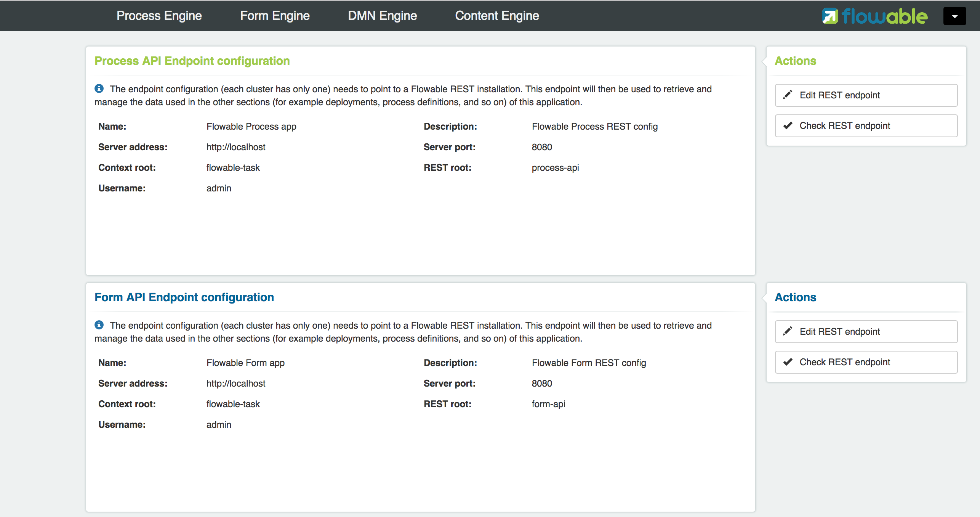Open the account dropdown in the top right corner

954,16
